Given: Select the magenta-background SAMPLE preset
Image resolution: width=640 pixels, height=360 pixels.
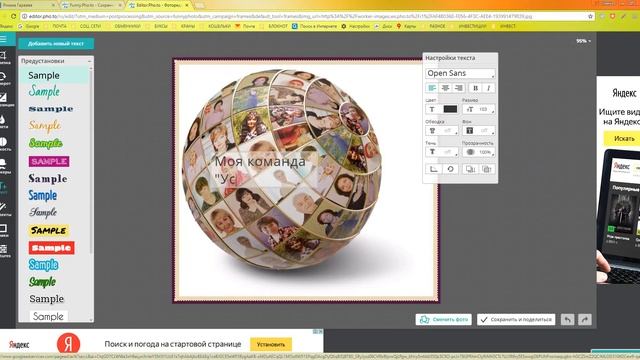Looking at the screenshot, I should [49, 161].
